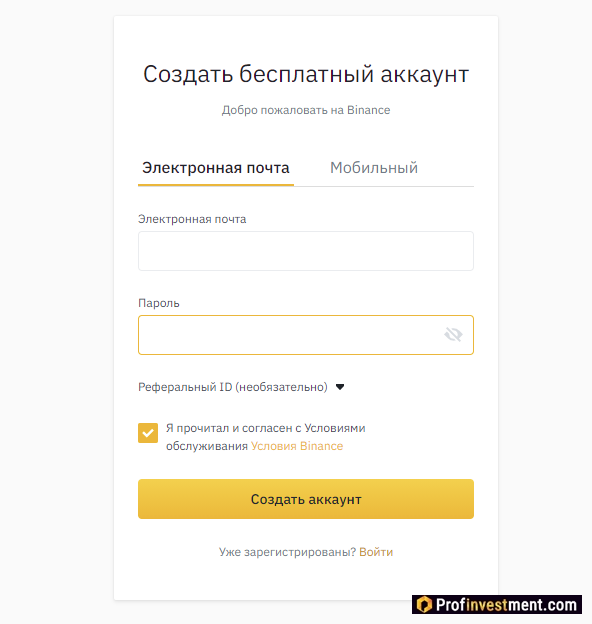Click the 'Добро пожаловать на Binance' subtitle
The height and width of the screenshot is (624, 592).
[306, 110]
